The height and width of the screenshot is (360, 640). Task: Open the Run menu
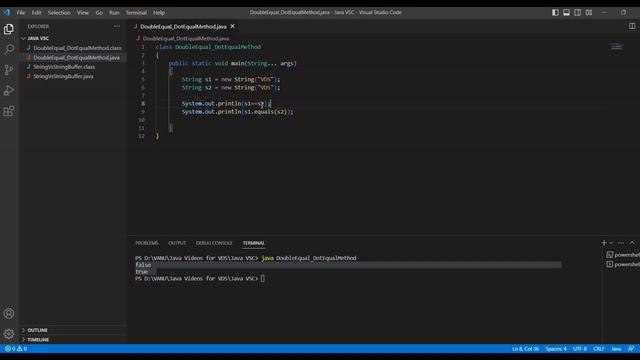(x=114, y=12)
